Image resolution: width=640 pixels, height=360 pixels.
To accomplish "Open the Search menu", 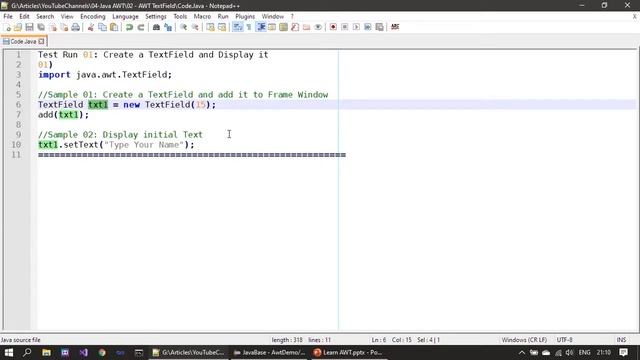I will point(45,16).
